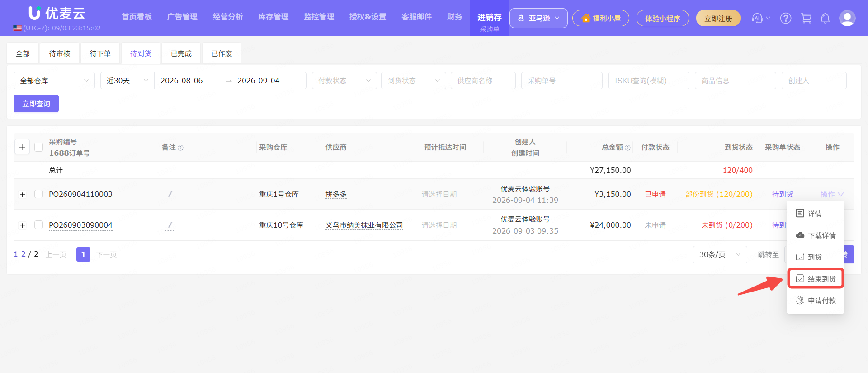Edit the note for PO260904110003
This screenshot has height=373, width=868.
tap(170, 195)
